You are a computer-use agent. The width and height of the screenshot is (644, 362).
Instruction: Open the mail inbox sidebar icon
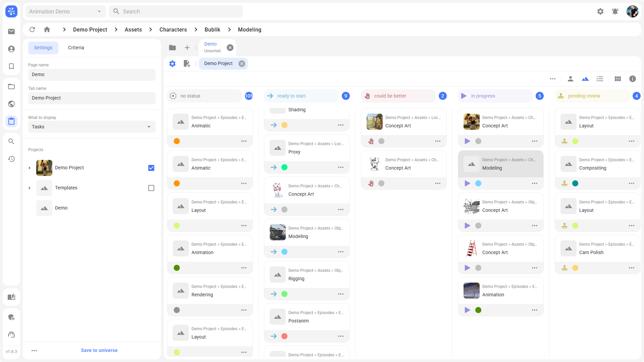click(11, 32)
